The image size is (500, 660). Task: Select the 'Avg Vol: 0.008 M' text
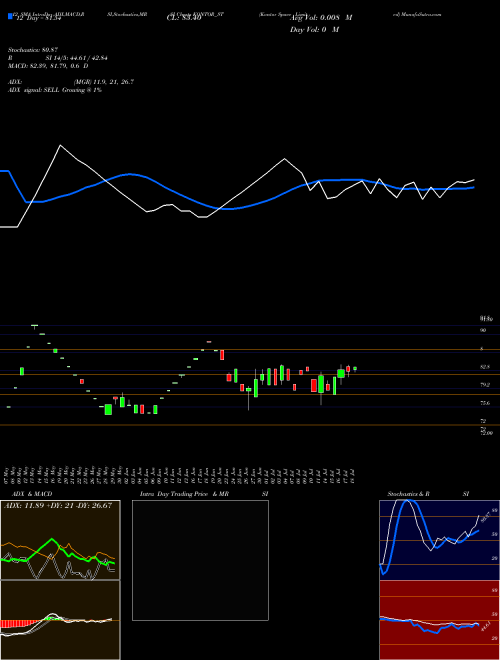pyautogui.click(x=321, y=18)
